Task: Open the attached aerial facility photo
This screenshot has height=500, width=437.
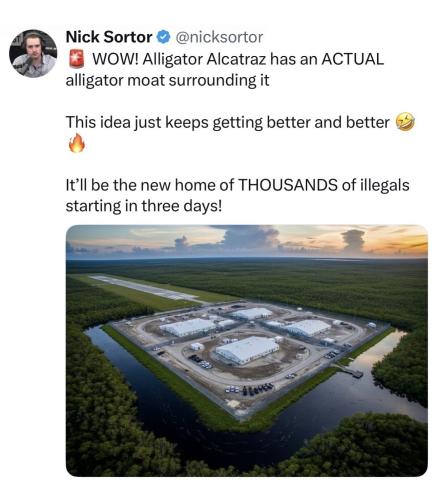Action: [x=247, y=351]
